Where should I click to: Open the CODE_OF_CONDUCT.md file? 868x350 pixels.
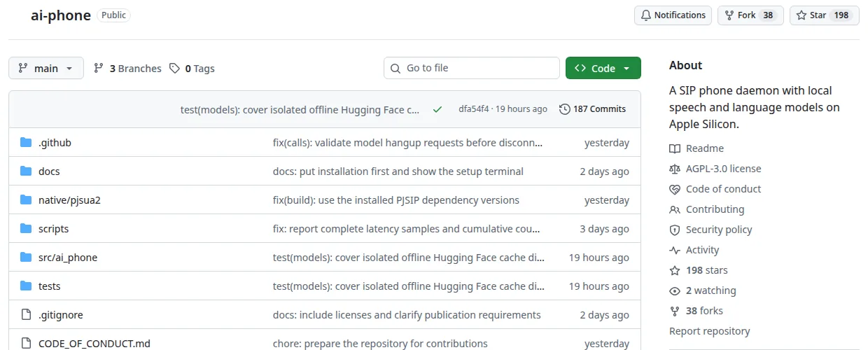pyautogui.click(x=94, y=344)
